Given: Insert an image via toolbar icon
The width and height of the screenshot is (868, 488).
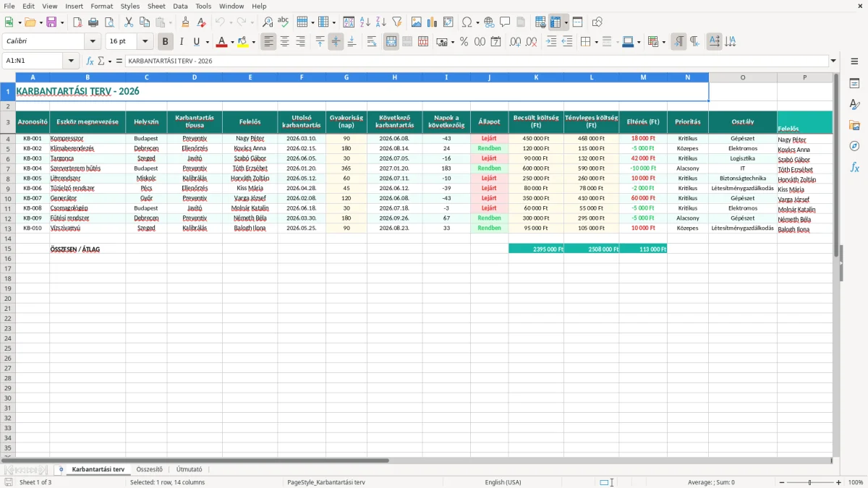Looking at the screenshot, I should coord(417,22).
